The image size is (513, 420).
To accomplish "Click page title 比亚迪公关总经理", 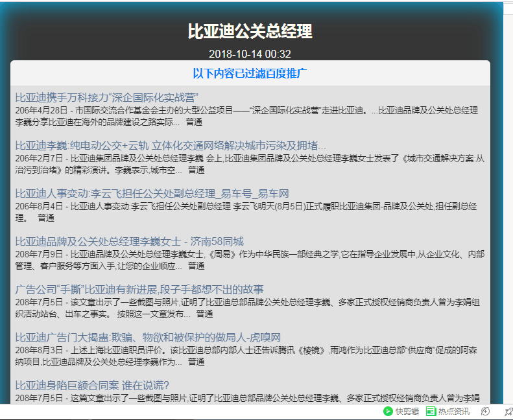I will tap(250, 31).
